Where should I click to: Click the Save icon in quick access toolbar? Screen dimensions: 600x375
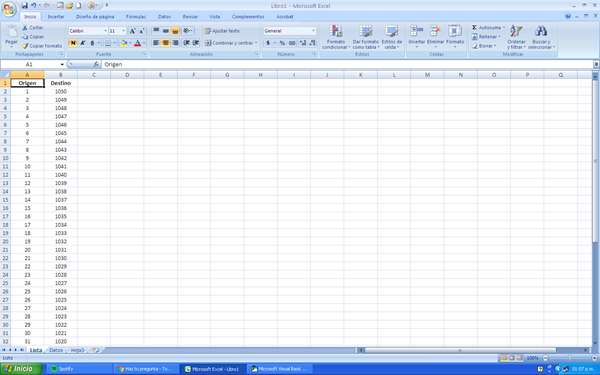click(x=24, y=5)
